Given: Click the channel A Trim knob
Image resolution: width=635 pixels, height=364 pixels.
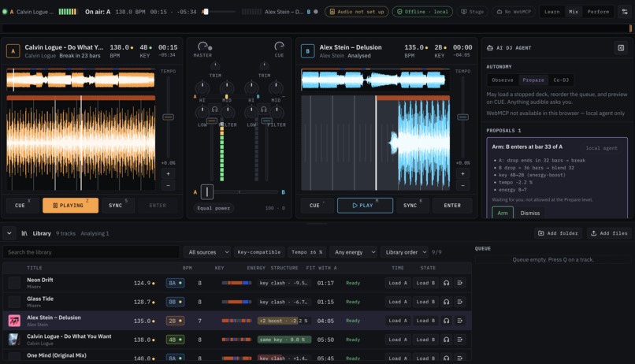Looking at the screenshot, I should coord(215,65).
